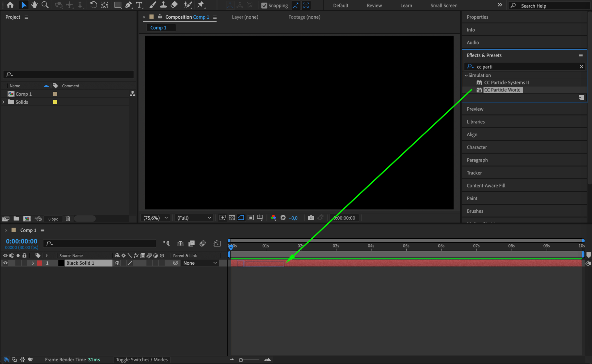Expand the Solids folder in the Project panel

(3, 102)
